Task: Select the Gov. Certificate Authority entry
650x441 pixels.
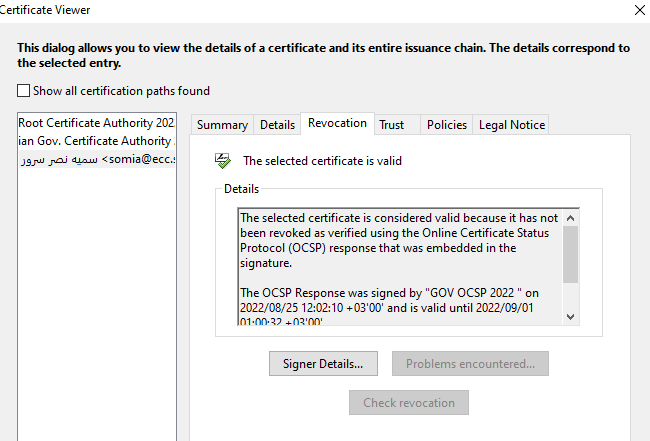Action: [x=96, y=141]
